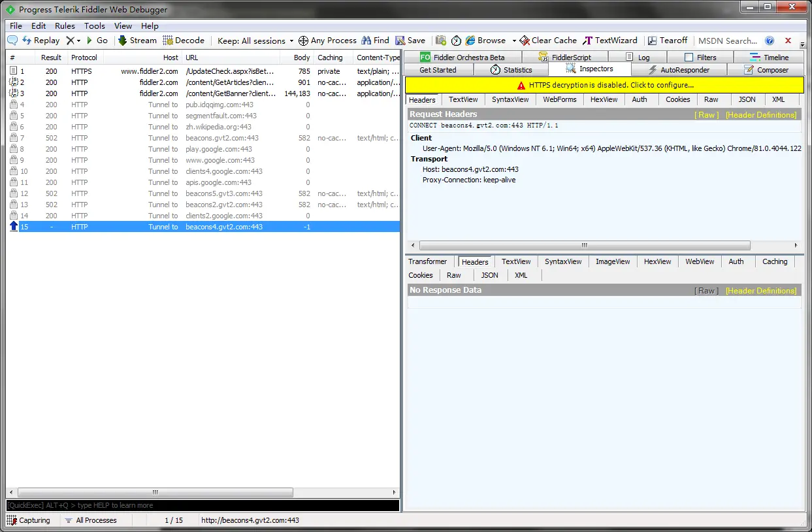This screenshot has width=812, height=532.
Task: Click the blue help icon in toolbar
Action: pos(770,41)
